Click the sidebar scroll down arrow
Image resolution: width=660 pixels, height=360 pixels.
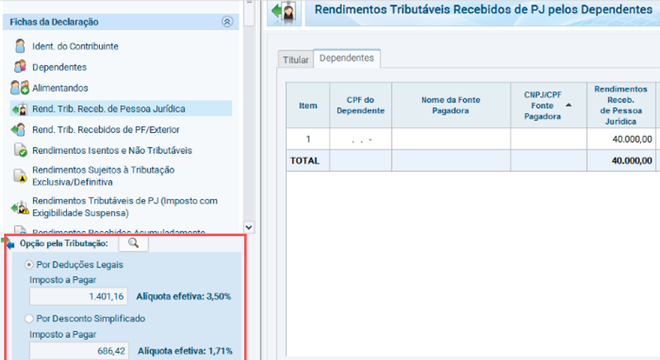tap(249, 227)
